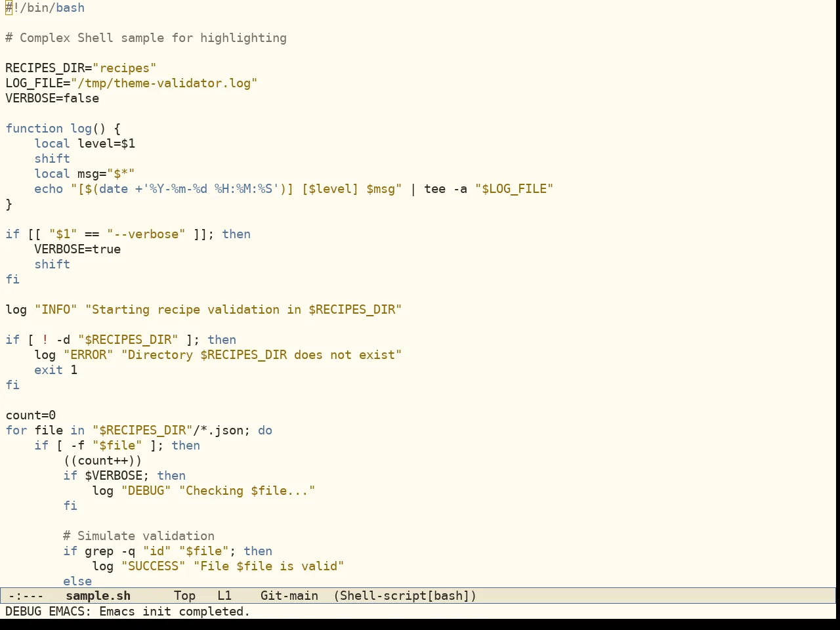840x630 pixels.
Task: Click the Top buffer position indicator
Action: 184,596
